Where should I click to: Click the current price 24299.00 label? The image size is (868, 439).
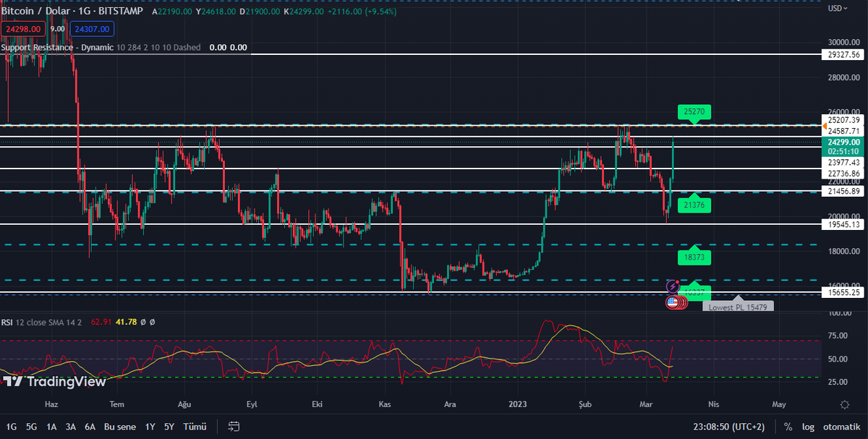click(x=842, y=142)
